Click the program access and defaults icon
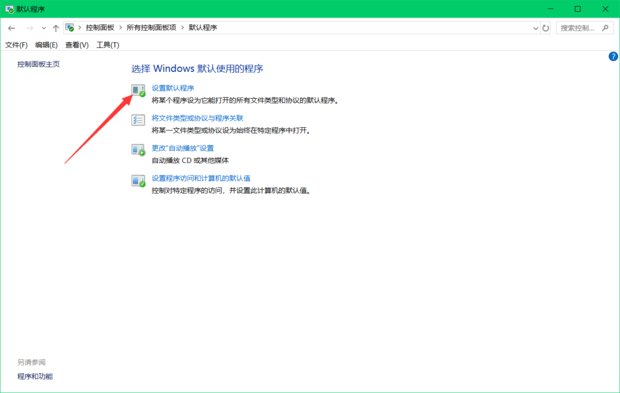Image resolution: width=620 pixels, height=393 pixels. [138, 181]
